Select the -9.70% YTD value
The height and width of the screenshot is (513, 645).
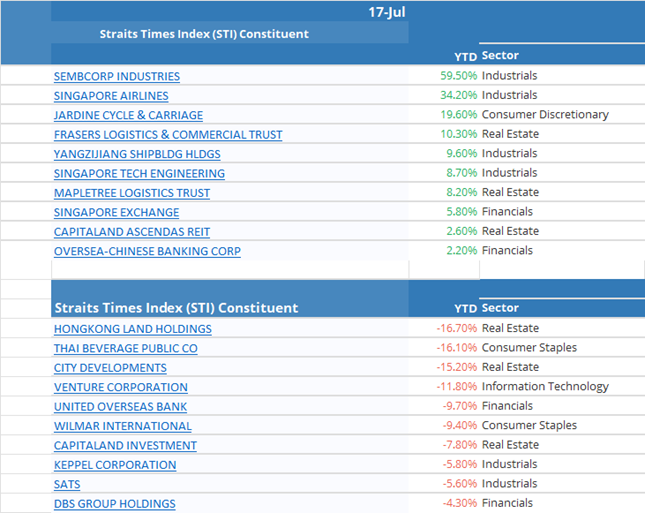click(459, 406)
